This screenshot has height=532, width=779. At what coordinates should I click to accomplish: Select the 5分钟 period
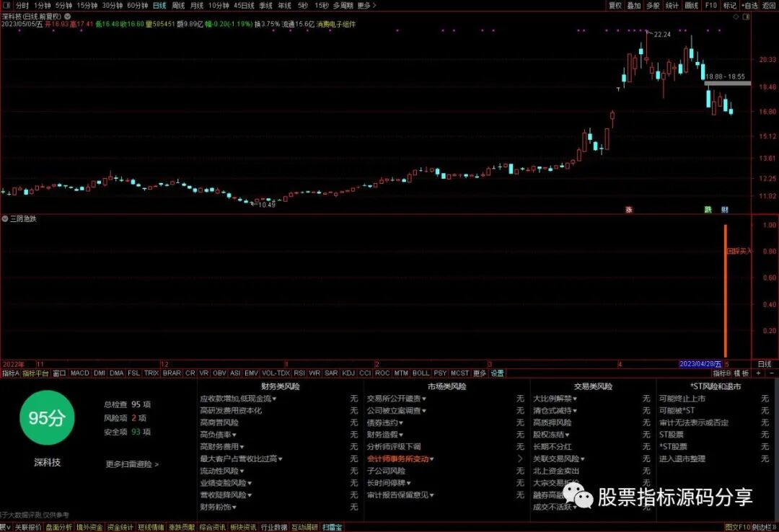(63, 6)
